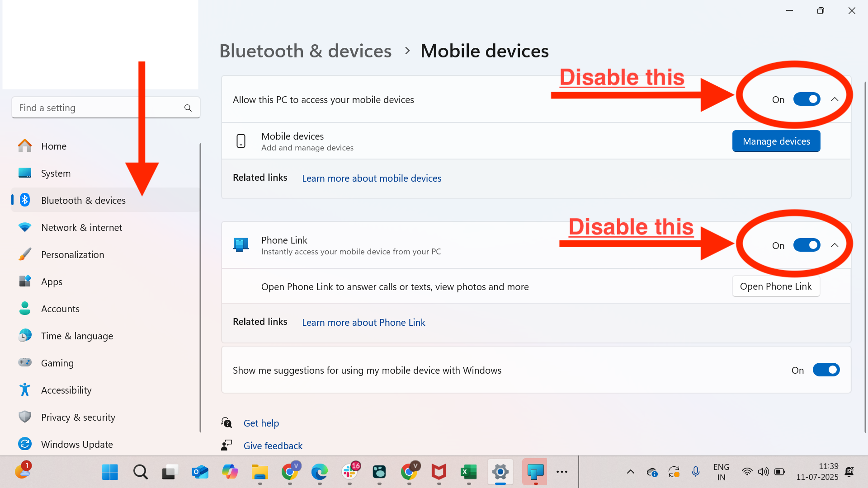The image size is (868, 488).
Task: Click the search magnifier in Find a setting
Action: click(x=188, y=108)
